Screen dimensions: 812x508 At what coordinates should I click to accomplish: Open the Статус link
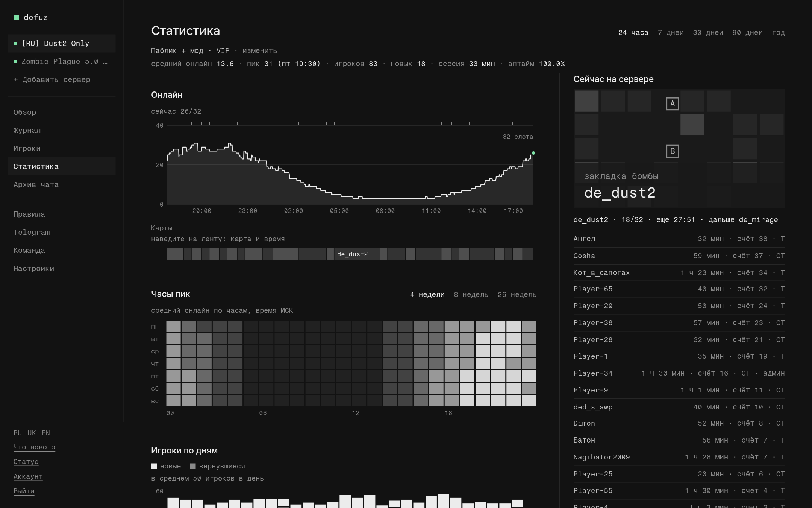[x=26, y=462]
